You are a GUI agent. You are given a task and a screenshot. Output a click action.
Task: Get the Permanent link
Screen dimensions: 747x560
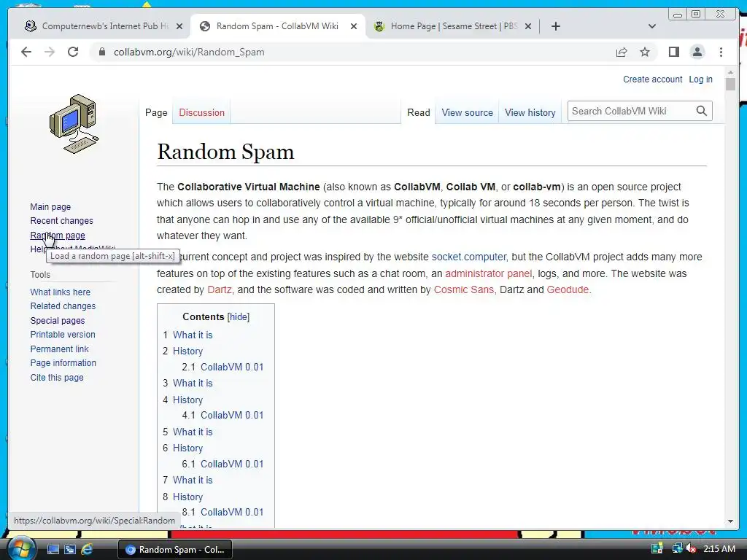pyautogui.click(x=60, y=349)
